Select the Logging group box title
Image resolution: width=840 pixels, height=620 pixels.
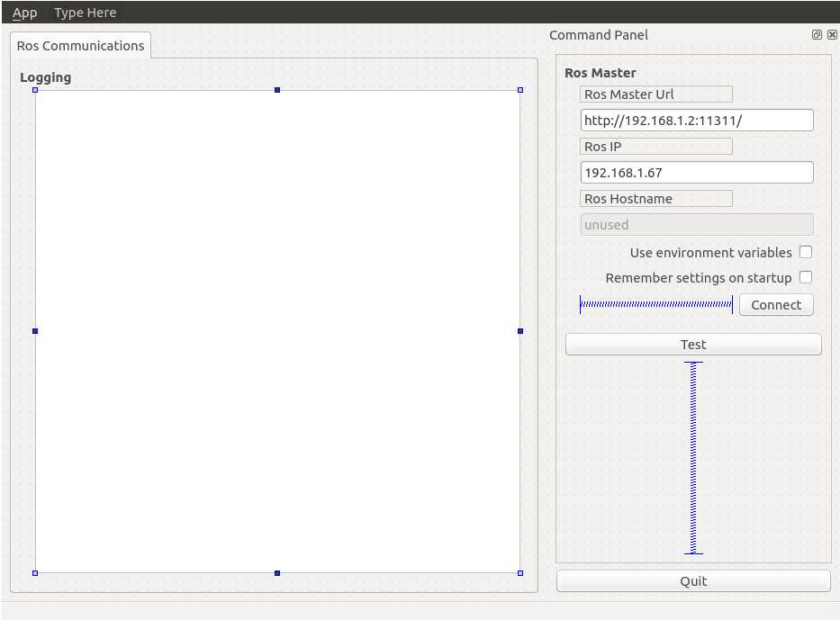click(x=46, y=77)
